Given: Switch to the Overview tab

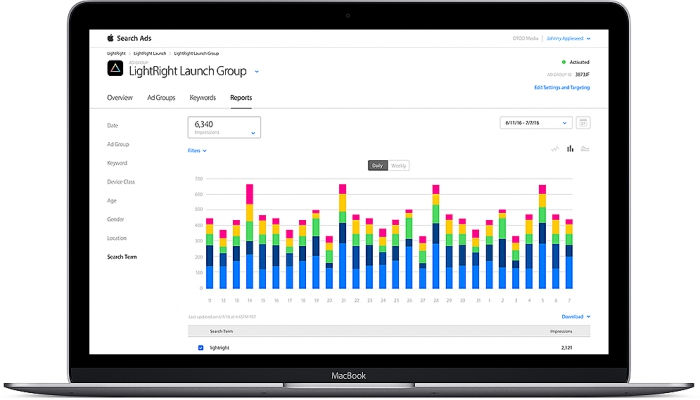Looking at the screenshot, I should click(120, 98).
